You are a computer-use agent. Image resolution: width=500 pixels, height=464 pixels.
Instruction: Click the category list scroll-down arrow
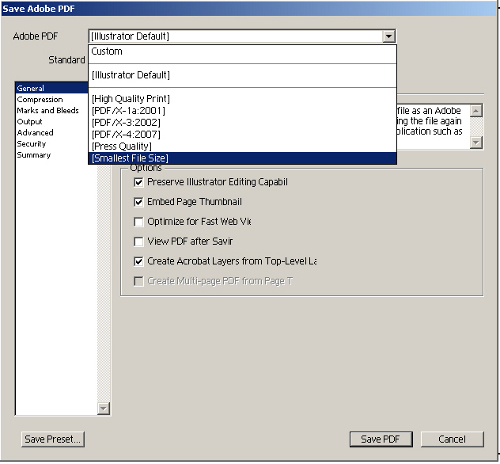pos(103,408)
